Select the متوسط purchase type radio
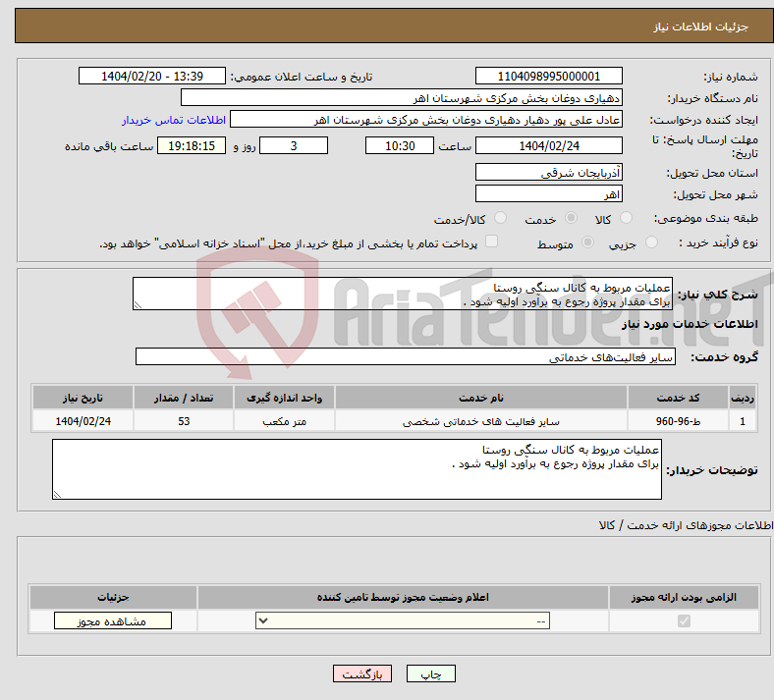 tap(587, 242)
